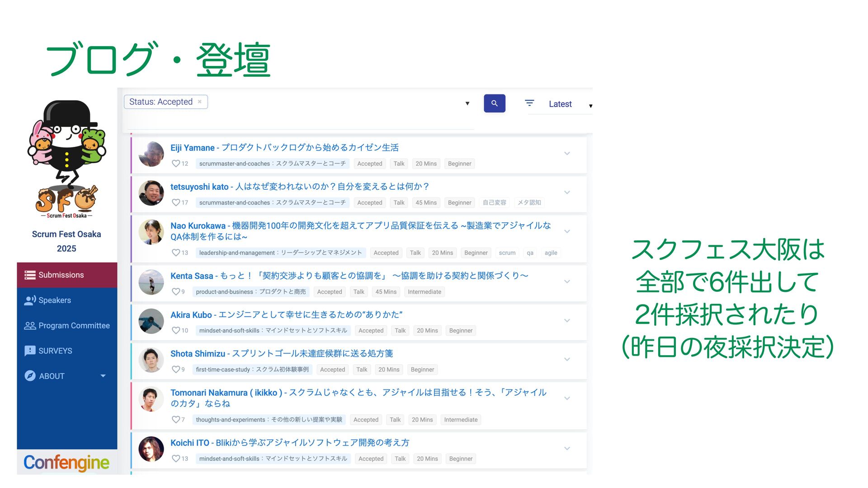Open Shota Shimizu's submission title link
Viewport: 868px width, 488px height.
[x=282, y=353]
